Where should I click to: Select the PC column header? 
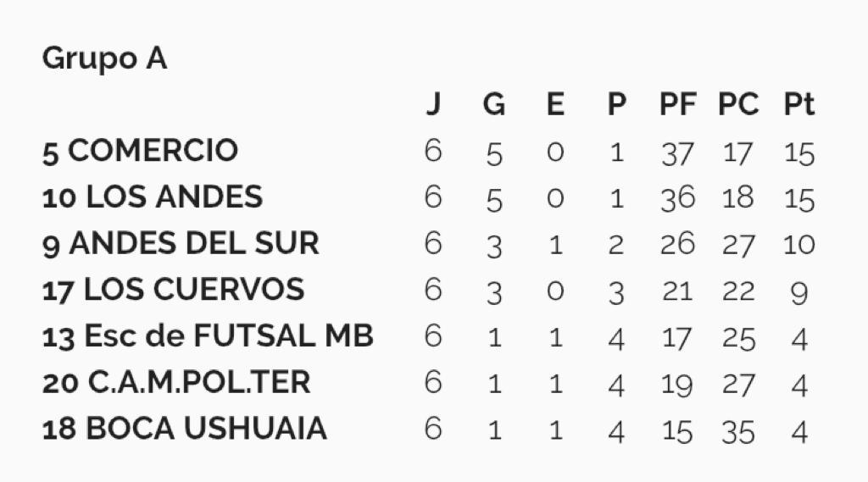point(738,103)
